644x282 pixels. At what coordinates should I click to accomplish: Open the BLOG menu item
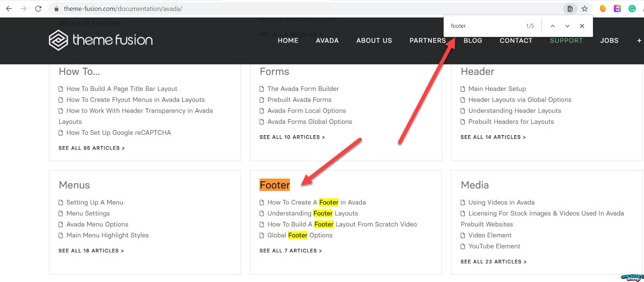point(473,41)
